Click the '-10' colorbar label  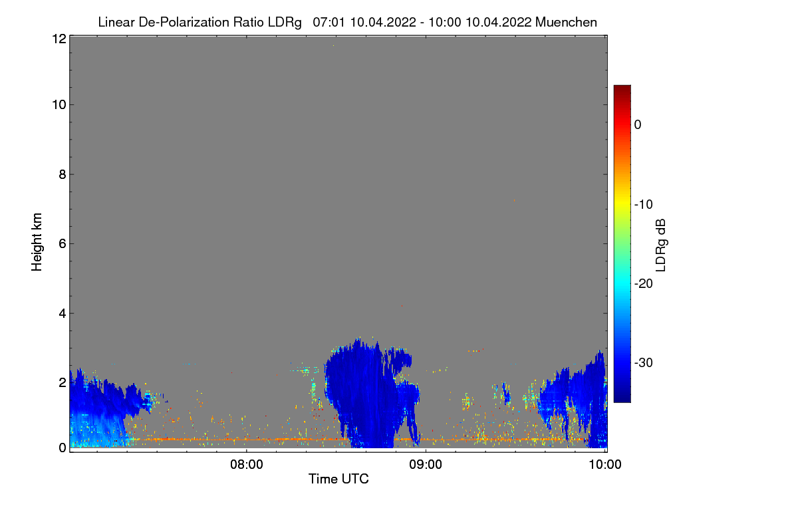coord(643,204)
